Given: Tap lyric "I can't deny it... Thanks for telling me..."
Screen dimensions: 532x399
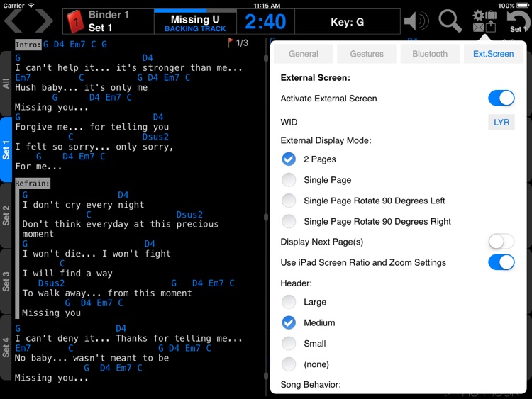Looking at the screenshot, I should pyautogui.click(x=128, y=338).
